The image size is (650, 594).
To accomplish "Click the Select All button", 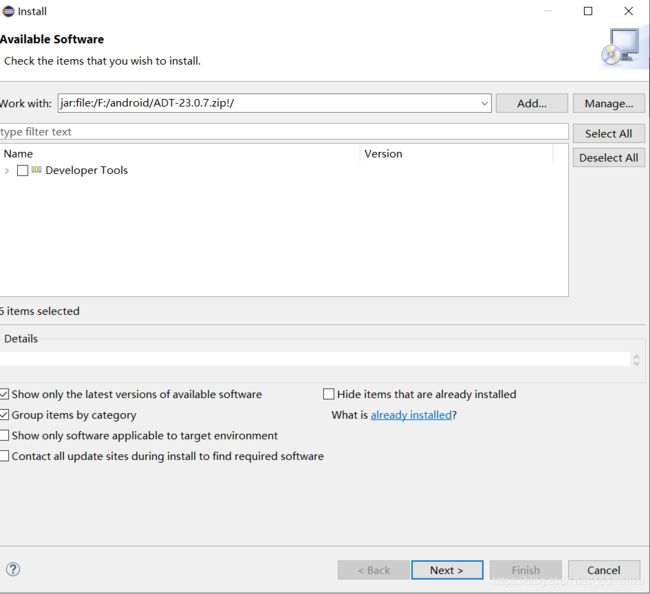I will point(609,133).
